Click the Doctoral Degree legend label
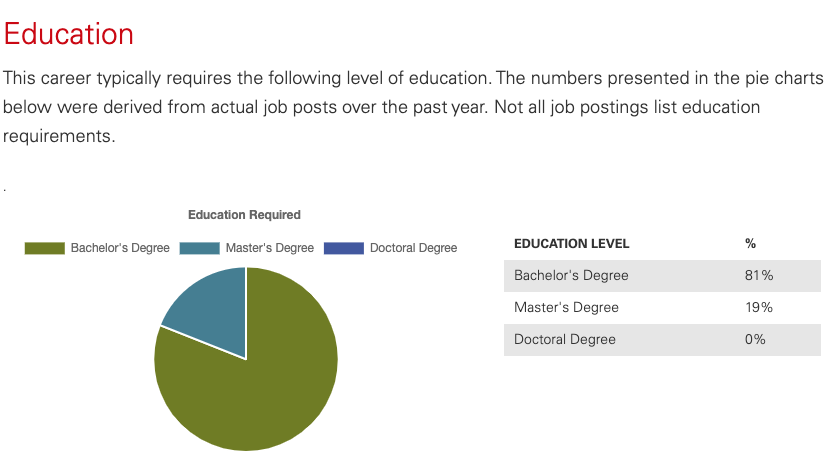836x457 pixels. [x=414, y=248]
